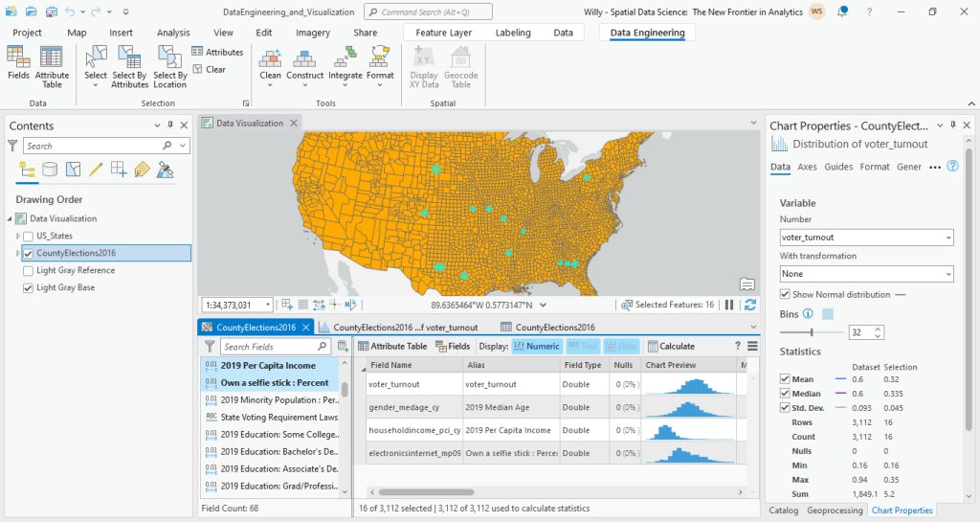Open coordinate display units dropdown
The width and height of the screenshot is (980, 522).
544,306
